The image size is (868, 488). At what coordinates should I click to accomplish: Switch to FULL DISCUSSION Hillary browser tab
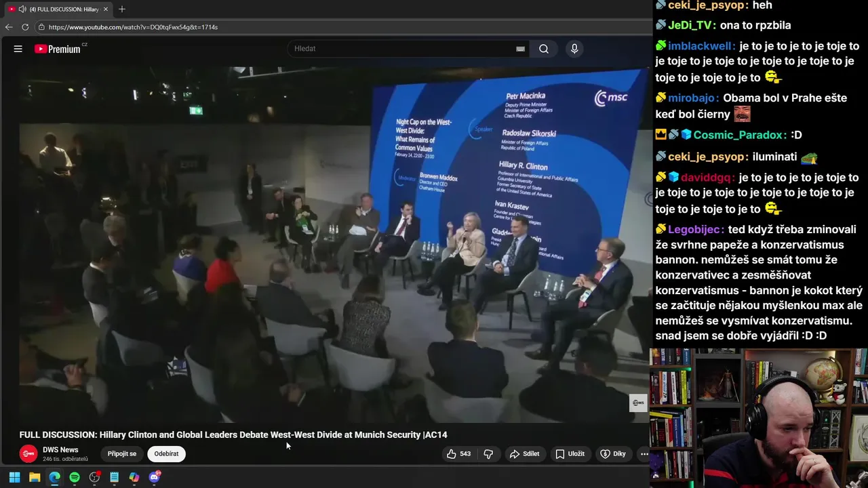pyautogui.click(x=60, y=9)
